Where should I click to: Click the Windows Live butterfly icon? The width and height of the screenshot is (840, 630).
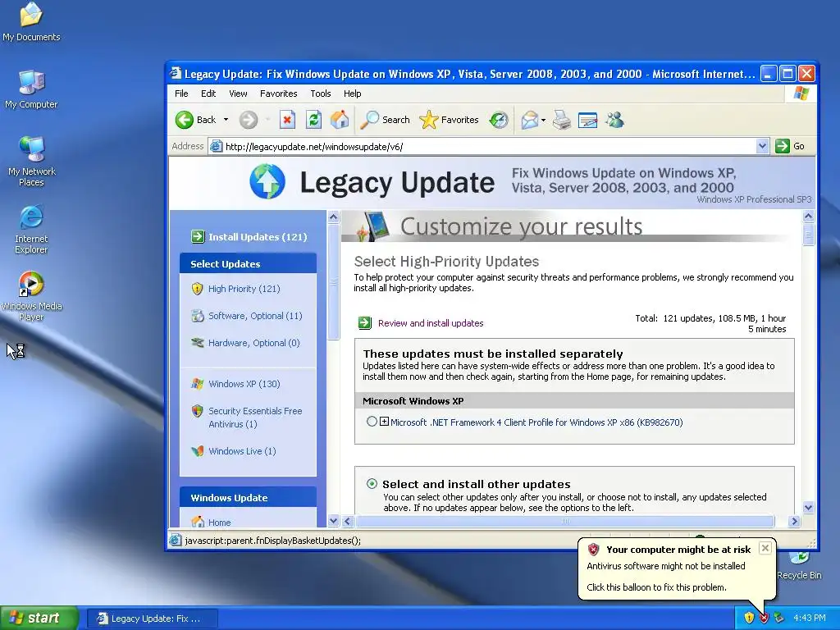tap(198, 451)
